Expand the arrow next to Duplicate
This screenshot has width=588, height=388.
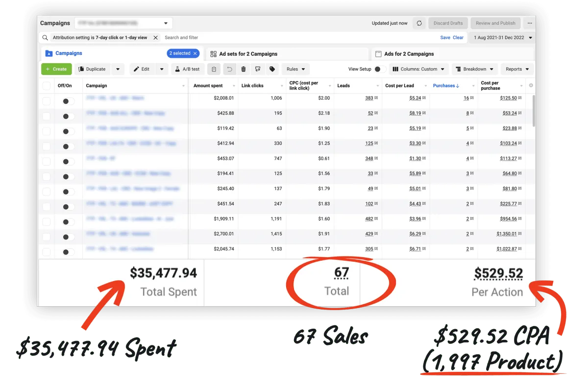tap(118, 69)
